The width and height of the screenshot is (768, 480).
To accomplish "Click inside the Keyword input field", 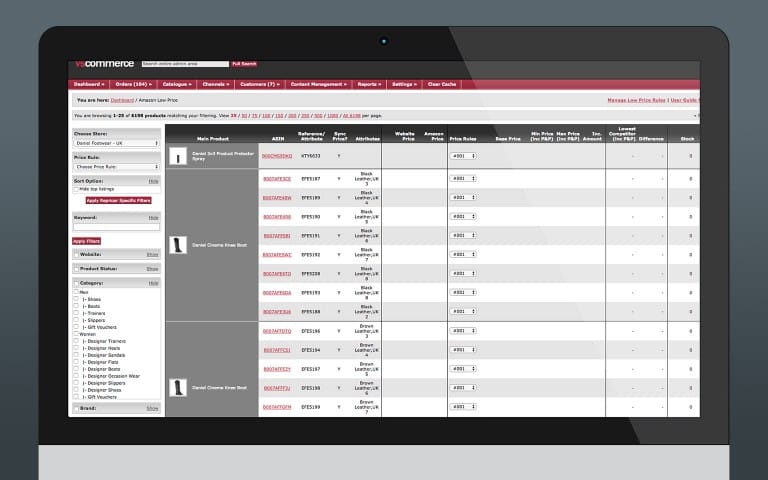I will coord(116,227).
